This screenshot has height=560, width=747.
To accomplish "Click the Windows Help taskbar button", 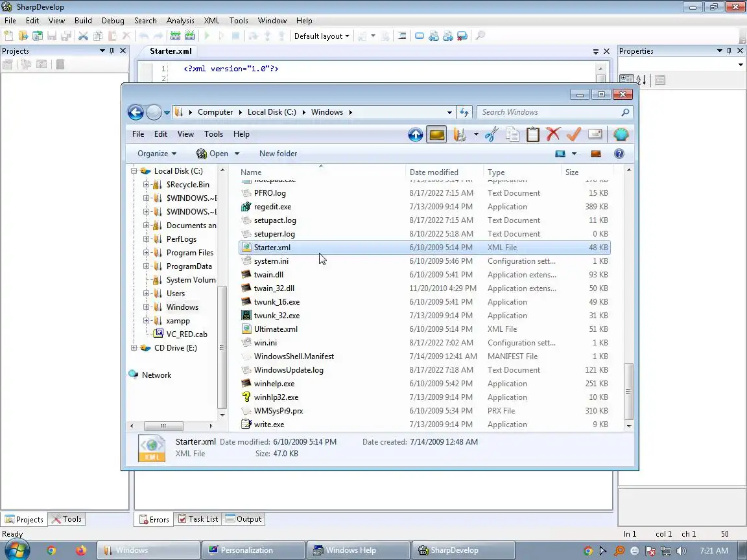I will tap(358, 550).
